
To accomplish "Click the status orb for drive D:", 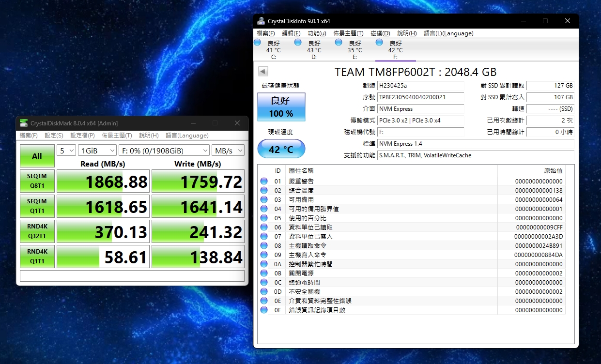I will coord(298,43).
